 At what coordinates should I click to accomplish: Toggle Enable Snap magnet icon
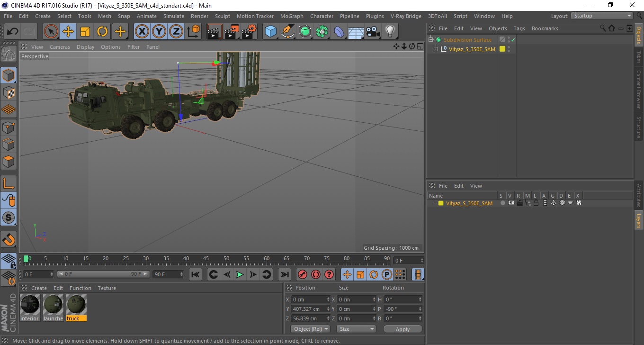pyautogui.click(x=9, y=239)
